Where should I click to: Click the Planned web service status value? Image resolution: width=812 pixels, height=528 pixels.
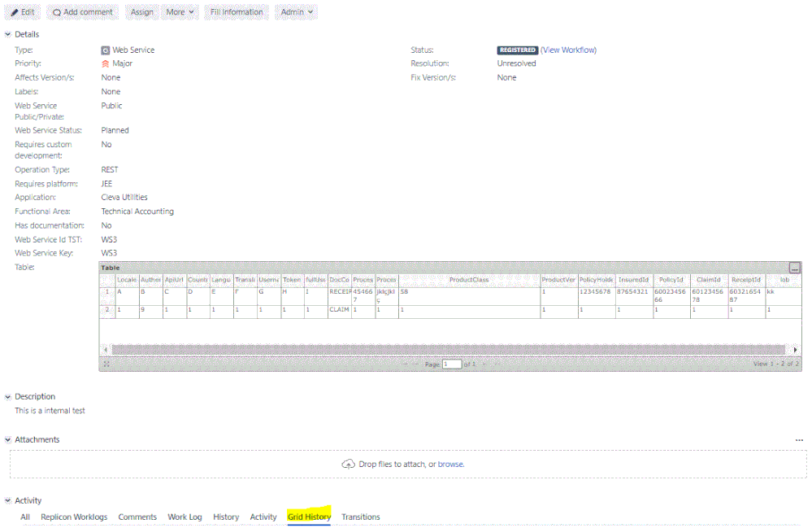click(x=115, y=130)
